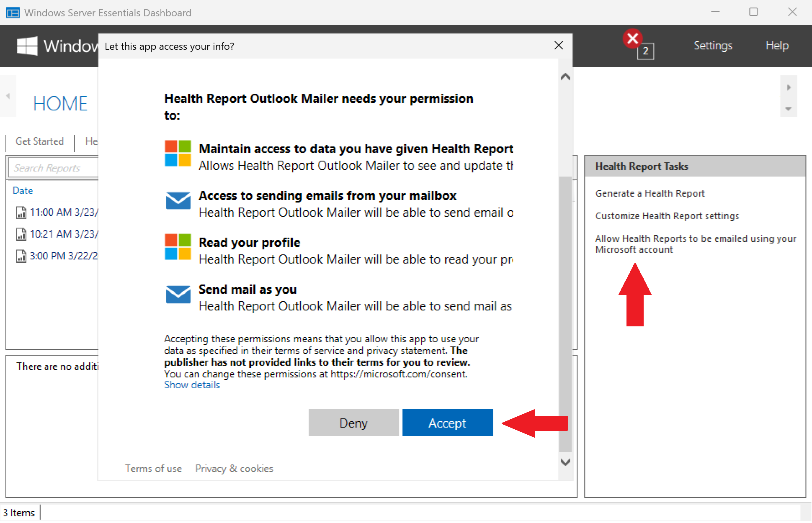This screenshot has width=812, height=523.
Task: Expand the dropdown arrow at top right panel
Action: click(788, 109)
